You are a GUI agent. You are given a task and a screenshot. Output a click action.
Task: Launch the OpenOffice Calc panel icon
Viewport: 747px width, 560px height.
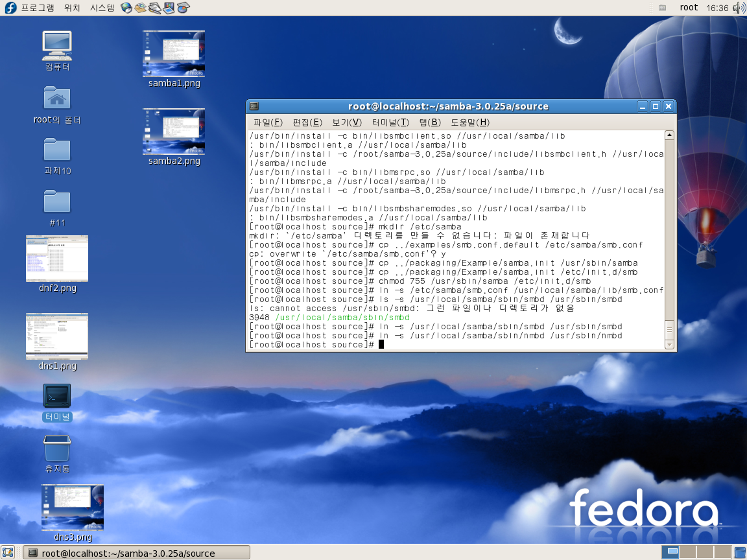pos(183,8)
